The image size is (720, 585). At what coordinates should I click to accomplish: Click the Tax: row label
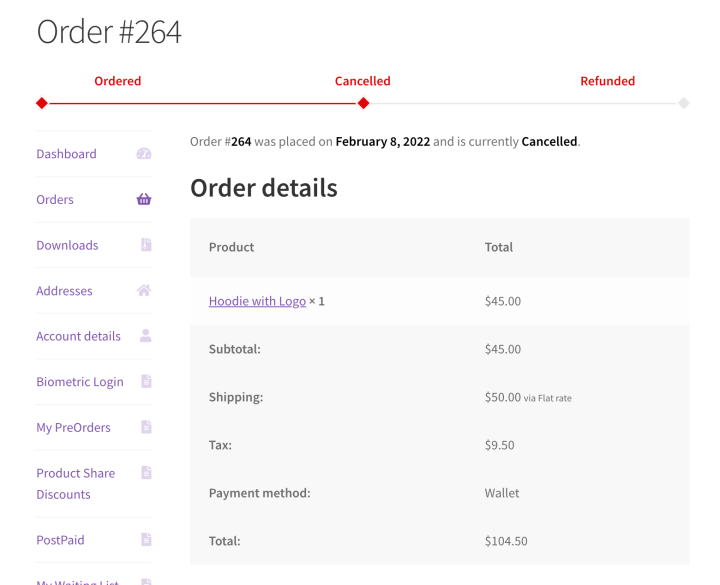pos(220,445)
